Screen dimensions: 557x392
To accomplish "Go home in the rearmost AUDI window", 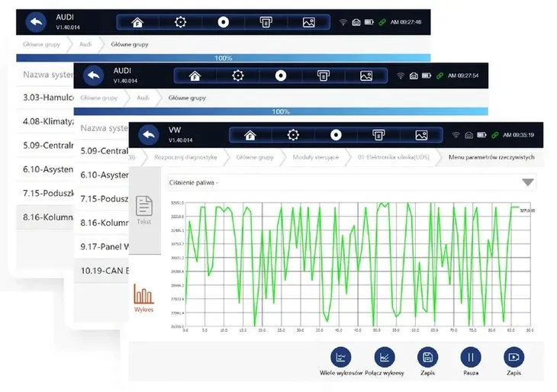I will click(x=137, y=22).
